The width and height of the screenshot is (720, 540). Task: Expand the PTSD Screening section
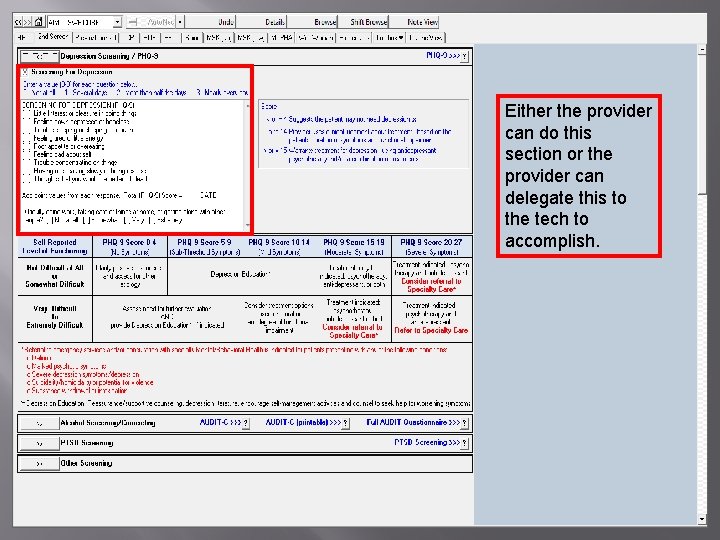pos(39,443)
